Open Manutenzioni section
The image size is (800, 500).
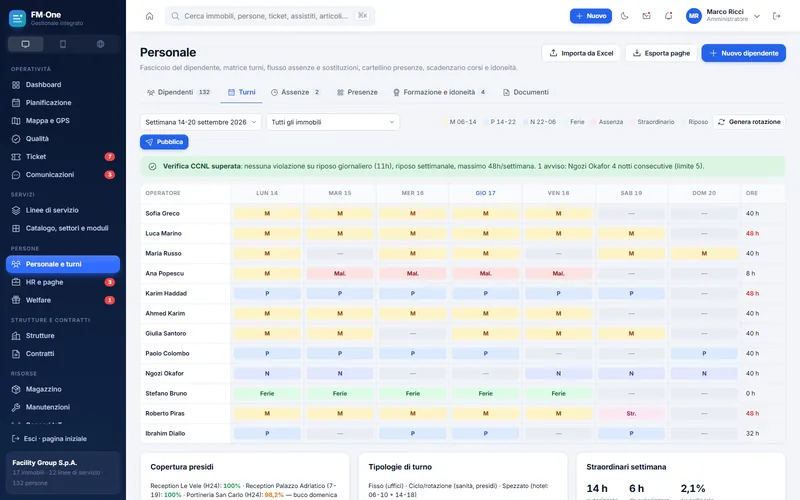click(63, 407)
